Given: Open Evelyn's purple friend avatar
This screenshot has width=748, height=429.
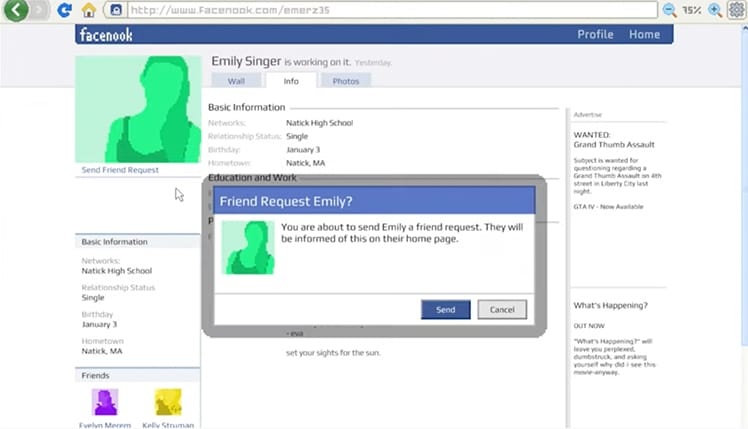Looking at the screenshot, I should (105, 402).
